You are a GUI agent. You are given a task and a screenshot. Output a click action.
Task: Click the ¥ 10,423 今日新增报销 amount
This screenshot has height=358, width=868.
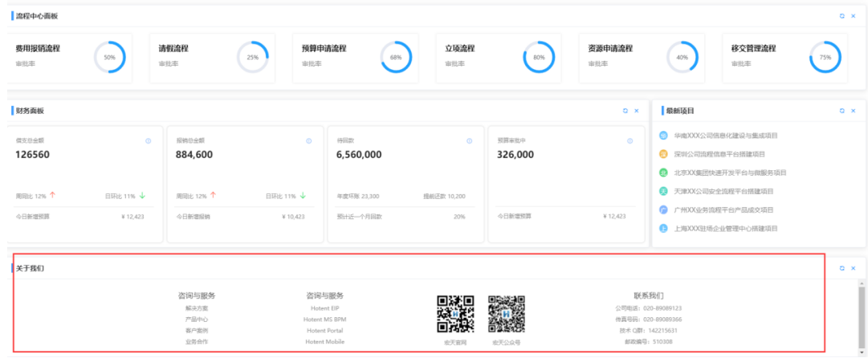pyautogui.click(x=293, y=217)
